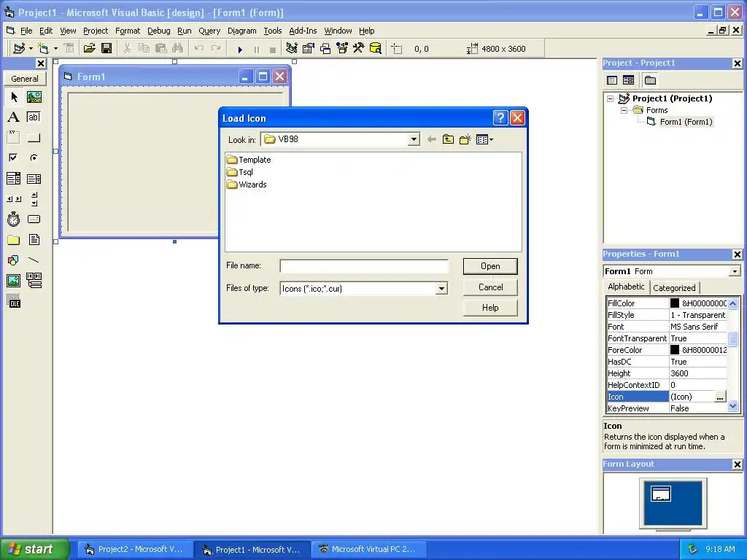Select the CheckBox control tool
This screenshot has width=747, height=560.
pos(14,157)
